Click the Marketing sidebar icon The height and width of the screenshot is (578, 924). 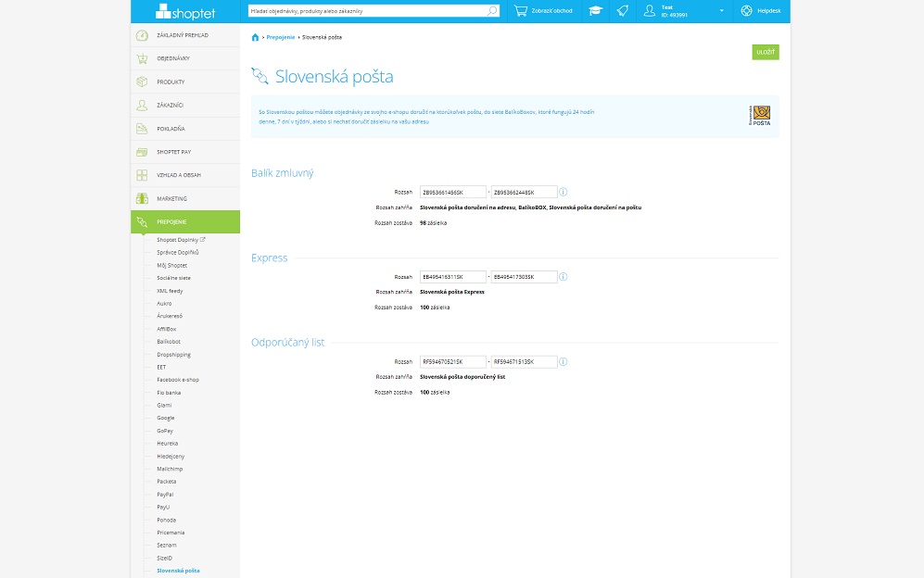click(x=142, y=198)
